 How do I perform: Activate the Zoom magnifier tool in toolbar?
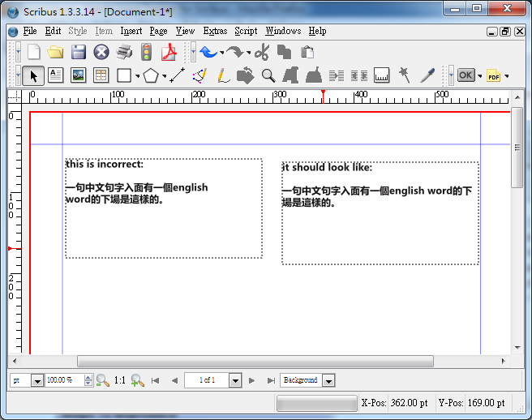click(268, 75)
